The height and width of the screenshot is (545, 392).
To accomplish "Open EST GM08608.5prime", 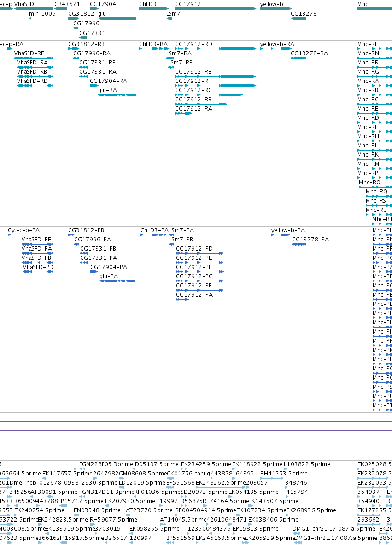I will coord(143,474).
